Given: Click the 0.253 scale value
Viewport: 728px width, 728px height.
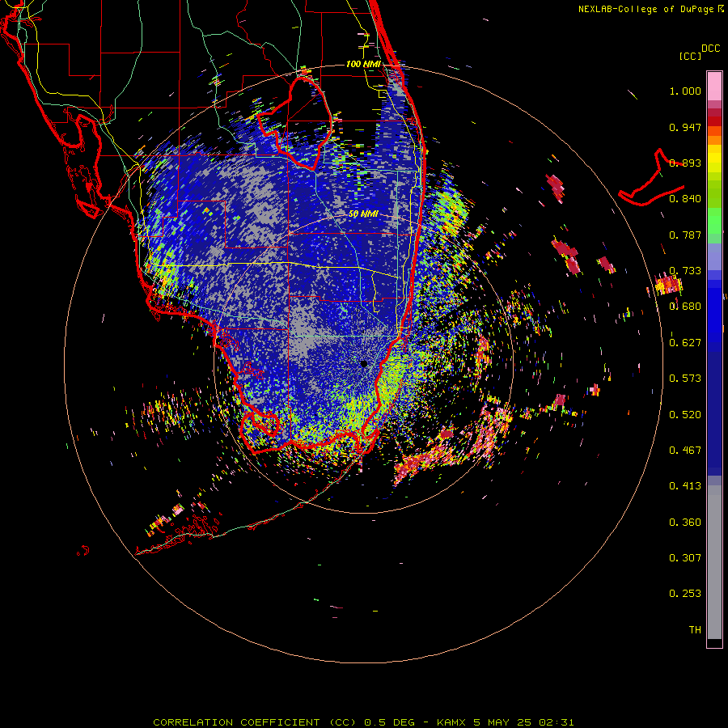Looking at the screenshot, I should coord(685,594).
